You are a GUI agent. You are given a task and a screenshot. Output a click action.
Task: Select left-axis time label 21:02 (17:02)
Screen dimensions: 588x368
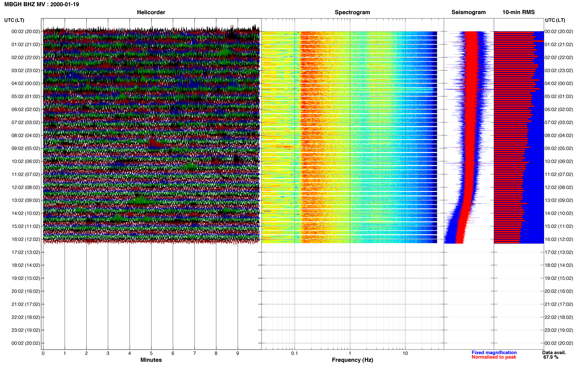(26, 304)
